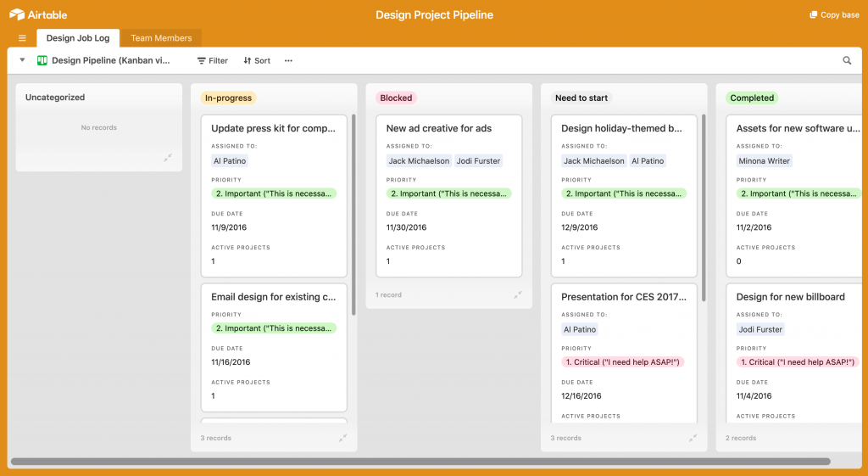Open Email design for existing card
This screenshot has height=476, width=868.
pyautogui.click(x=274, y=347)
